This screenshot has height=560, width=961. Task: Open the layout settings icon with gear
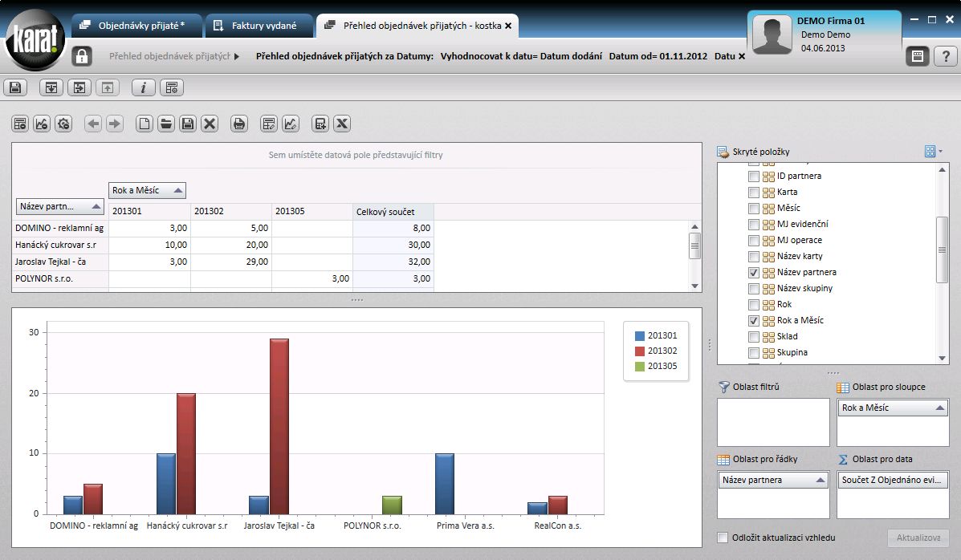(172, 87)
